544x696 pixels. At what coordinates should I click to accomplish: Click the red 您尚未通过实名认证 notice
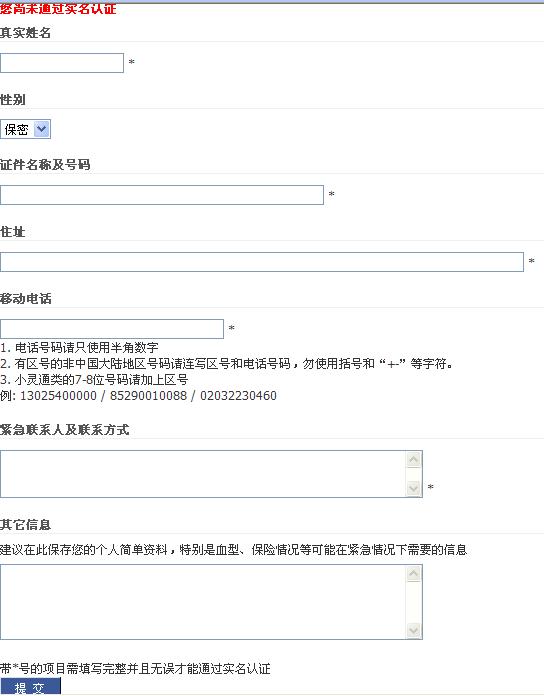[58, 8]
